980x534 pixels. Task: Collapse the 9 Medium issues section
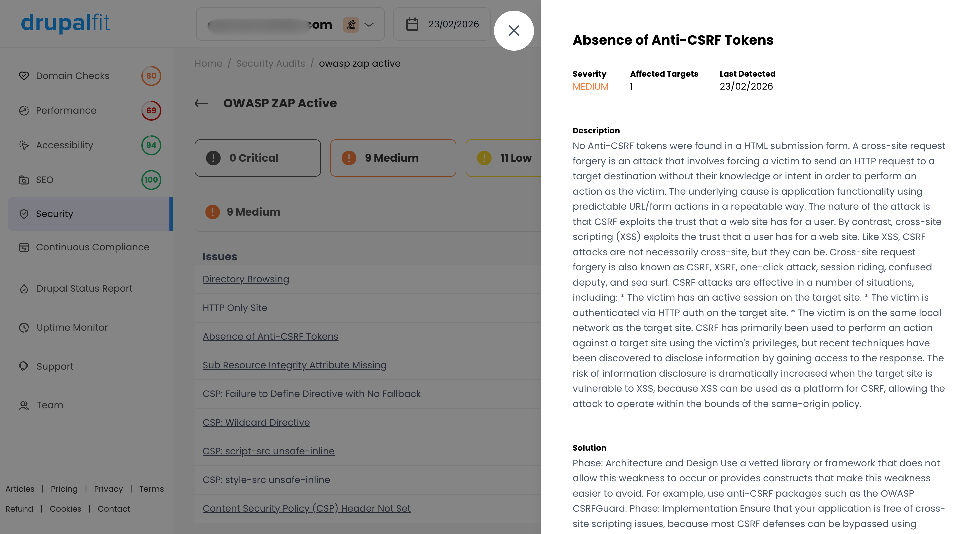click(x=367, y=212)
